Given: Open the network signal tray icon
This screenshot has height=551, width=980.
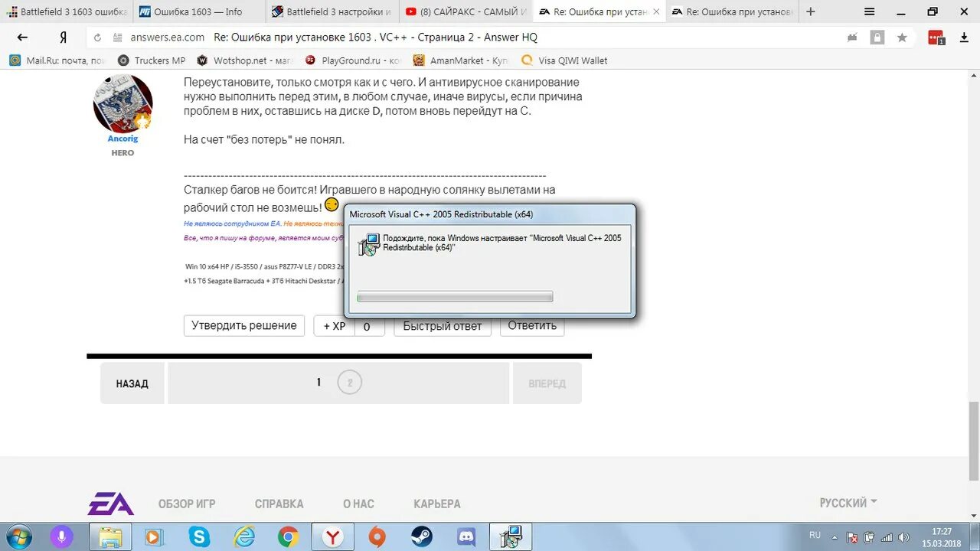Looking at the screenshot, I should click(886, 537).
